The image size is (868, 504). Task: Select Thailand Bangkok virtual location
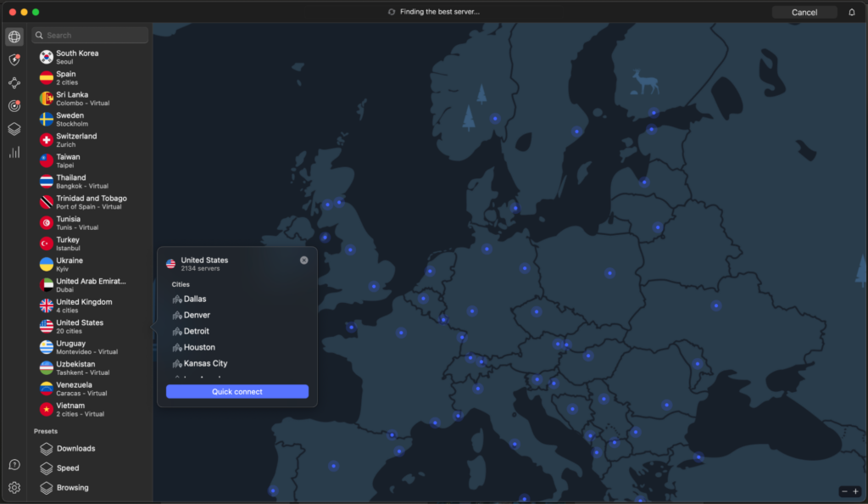92,182
